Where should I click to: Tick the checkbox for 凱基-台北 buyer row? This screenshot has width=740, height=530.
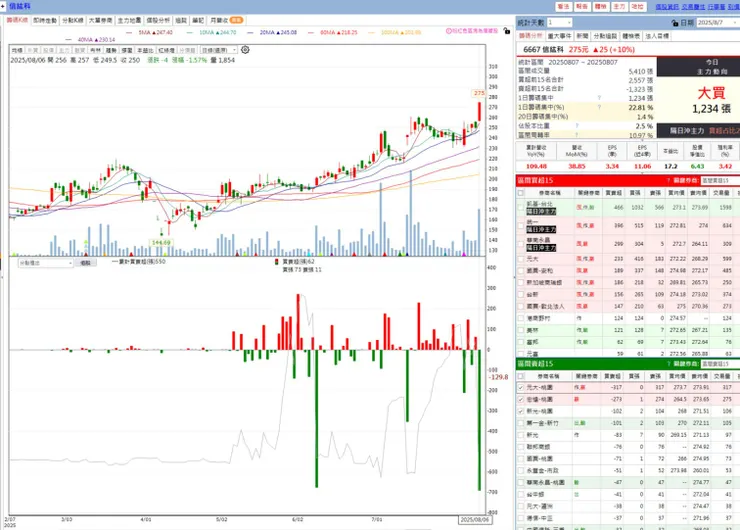(x=521, y=207)
